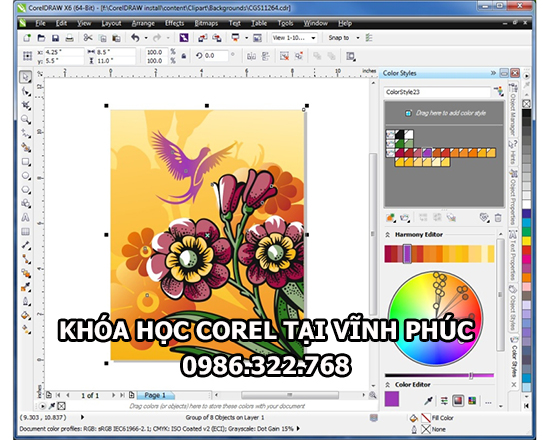Collapse the Color Editor section
550x440 pixels.
[x=388, y=385]
